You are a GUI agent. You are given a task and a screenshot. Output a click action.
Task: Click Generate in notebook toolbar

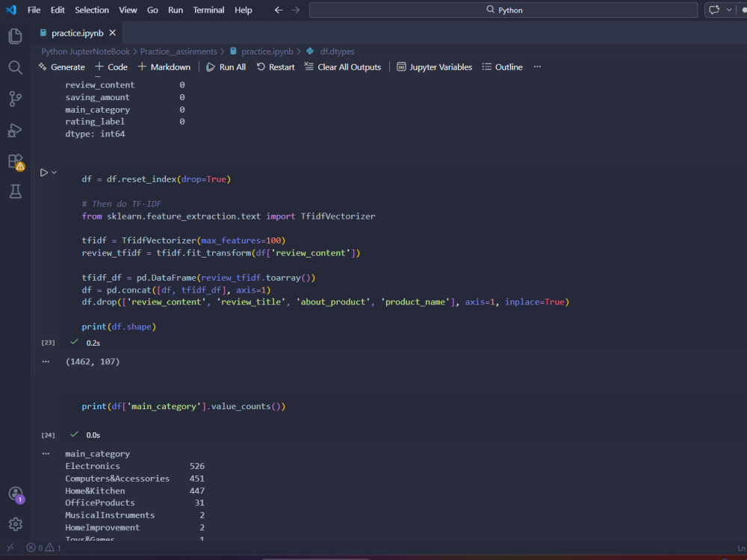coord(62,67)
